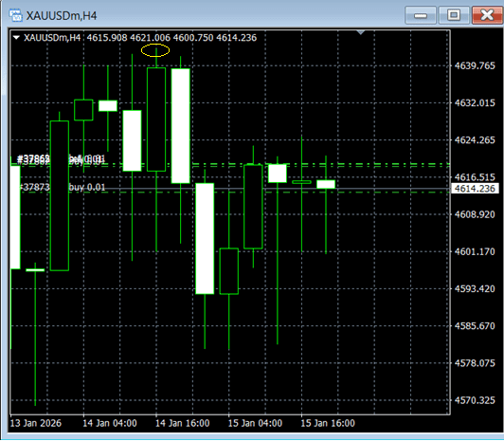Viewport: 504px width, 441px height.
Task: Close the XAUUSDm,H4 chart window
Action: [487, 15]
